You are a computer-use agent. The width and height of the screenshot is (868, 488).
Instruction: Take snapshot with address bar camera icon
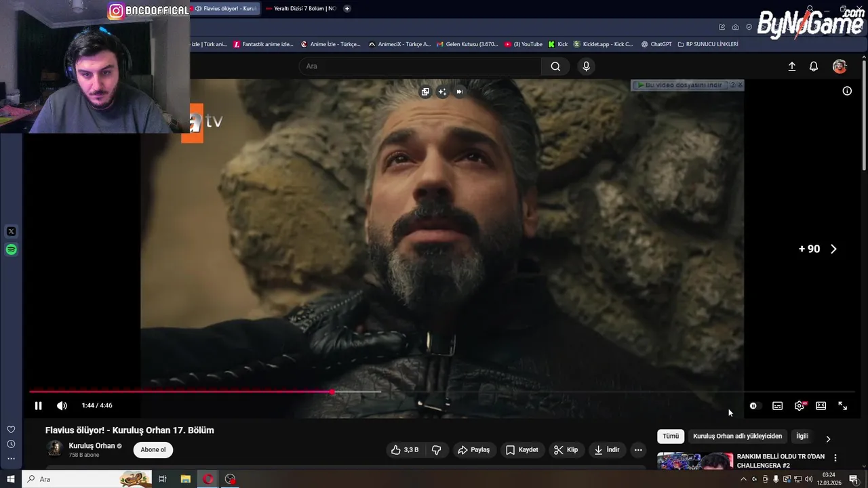point(735,27)
